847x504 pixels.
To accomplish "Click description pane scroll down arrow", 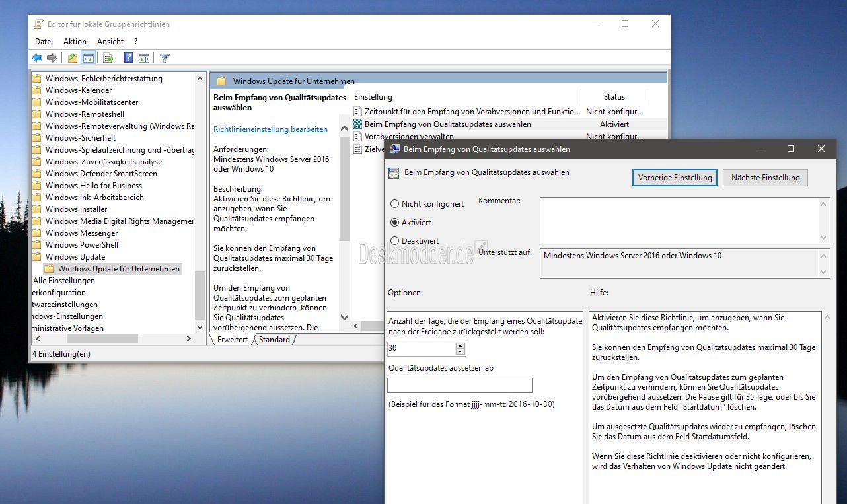I will point(344,318).
